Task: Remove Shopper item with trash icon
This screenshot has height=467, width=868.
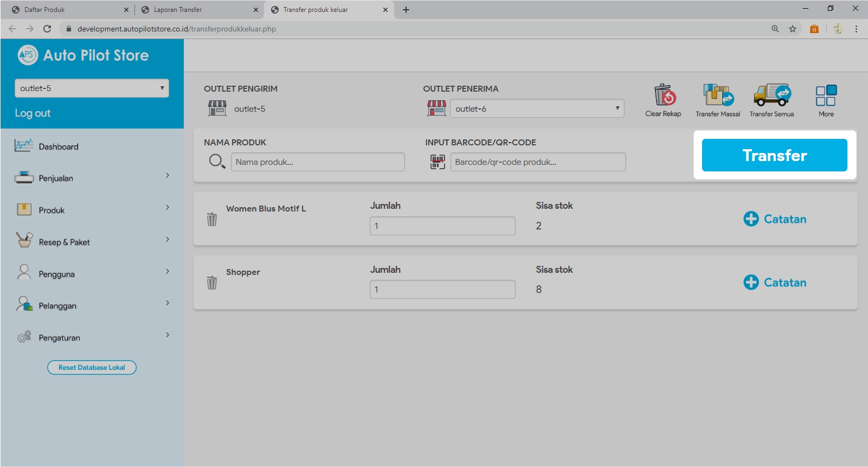Action: pos(212,283)
